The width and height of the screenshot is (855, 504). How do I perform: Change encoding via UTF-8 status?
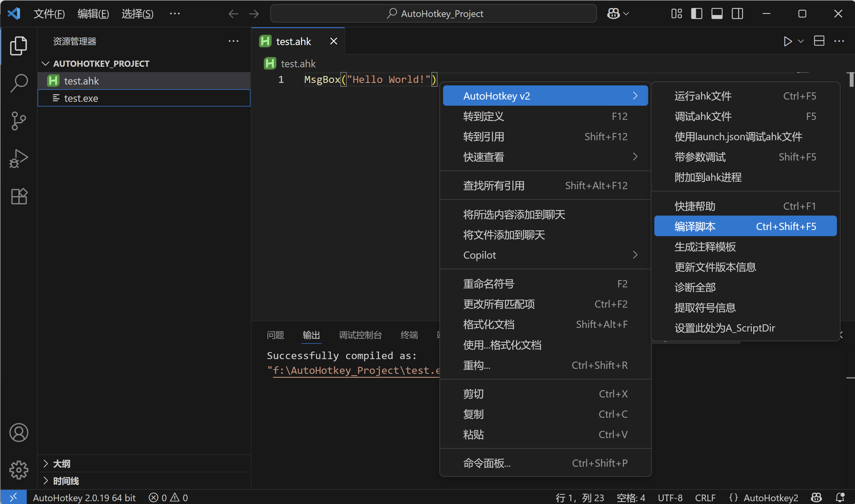(x=670, y=498)
